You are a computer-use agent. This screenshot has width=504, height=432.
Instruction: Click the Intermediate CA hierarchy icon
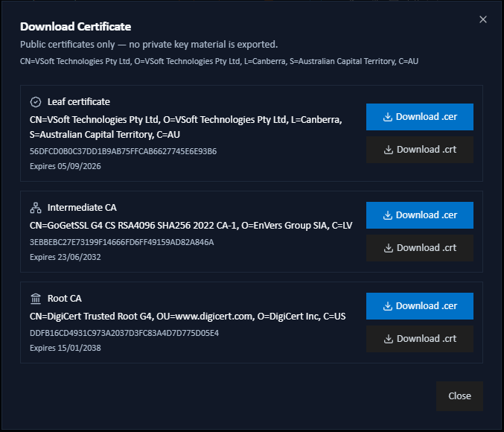pyautogui.click(x=36, y=208)
